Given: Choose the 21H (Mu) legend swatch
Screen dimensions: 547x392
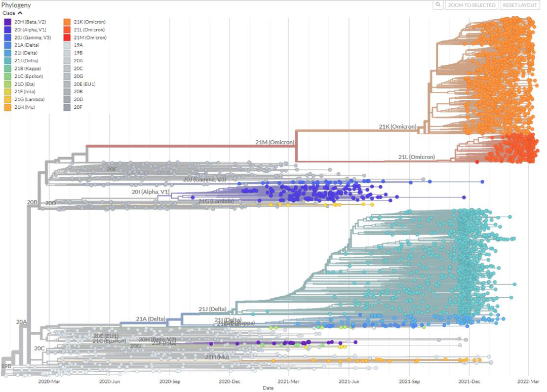Looking at the screenshot, I should [x=8, y=107].
